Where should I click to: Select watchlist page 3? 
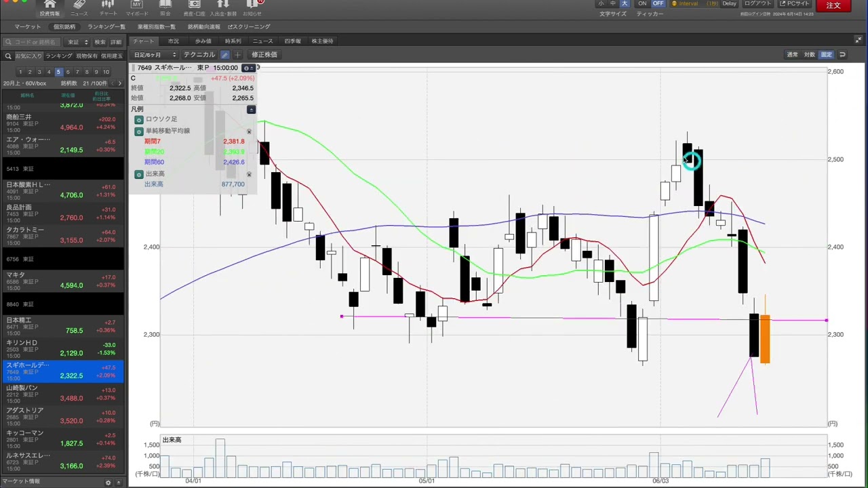pos(39,72)
